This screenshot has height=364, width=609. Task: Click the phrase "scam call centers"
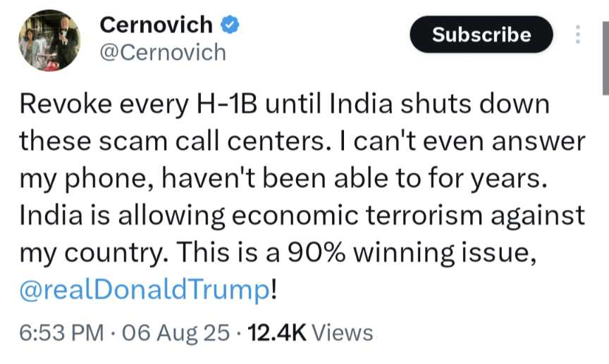211,142
